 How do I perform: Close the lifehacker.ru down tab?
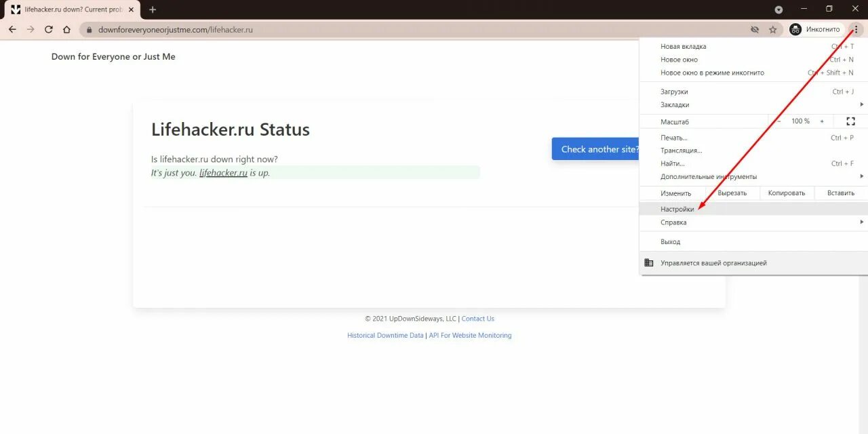132,9
